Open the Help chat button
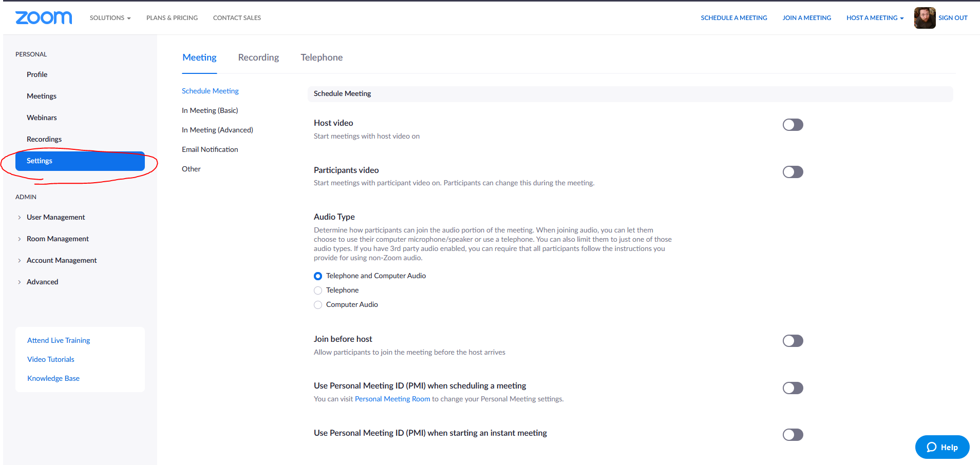 pyautogui.click(x=942, y=447)
